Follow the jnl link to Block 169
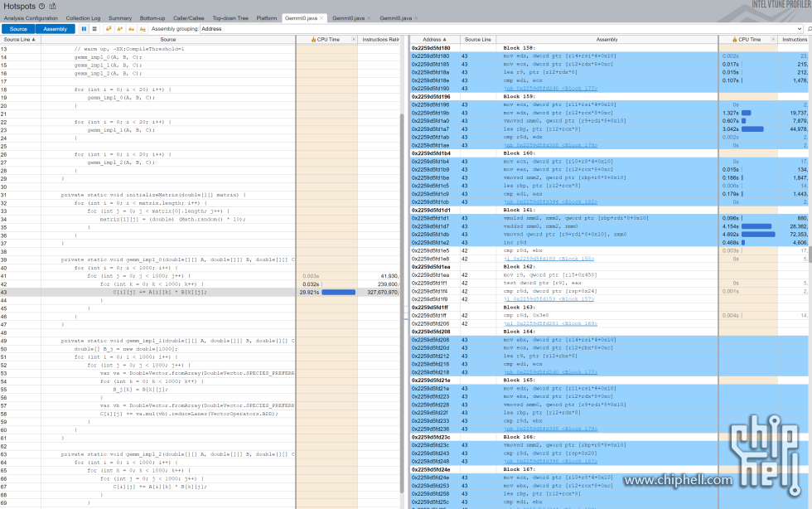 click(550, 323)
